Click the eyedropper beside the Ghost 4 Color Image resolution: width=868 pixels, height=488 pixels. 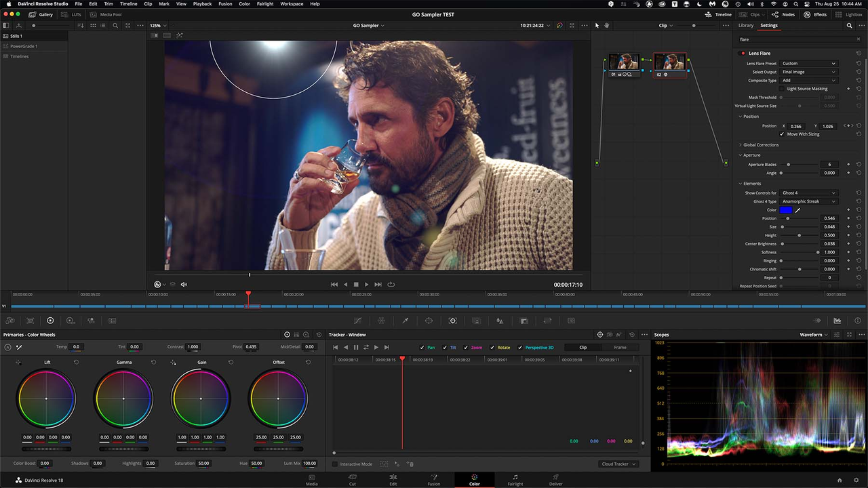click(x=797, y=209)
